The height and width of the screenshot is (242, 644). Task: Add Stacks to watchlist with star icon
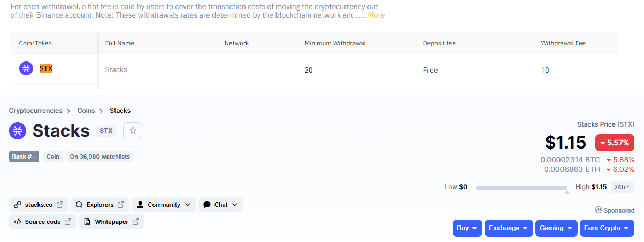pos(133,131)
